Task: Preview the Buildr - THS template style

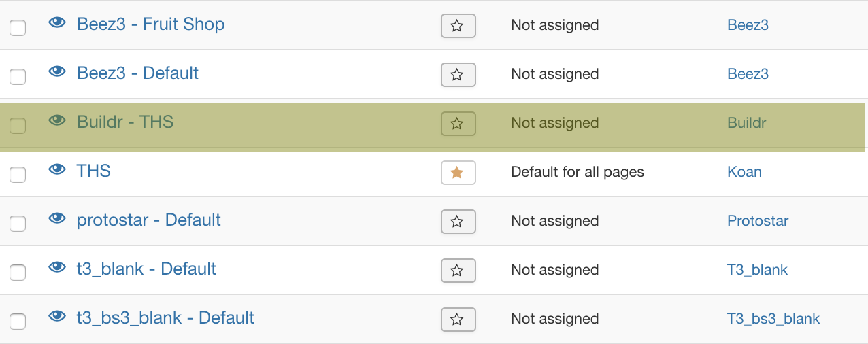Action: click(57, 121)
